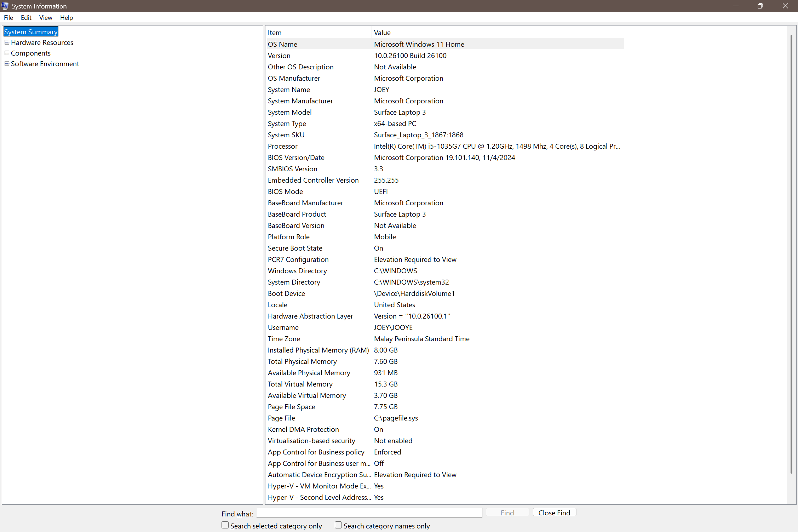Enable Search selected category only checkbox
798x532 pixels.
(225, 525)
